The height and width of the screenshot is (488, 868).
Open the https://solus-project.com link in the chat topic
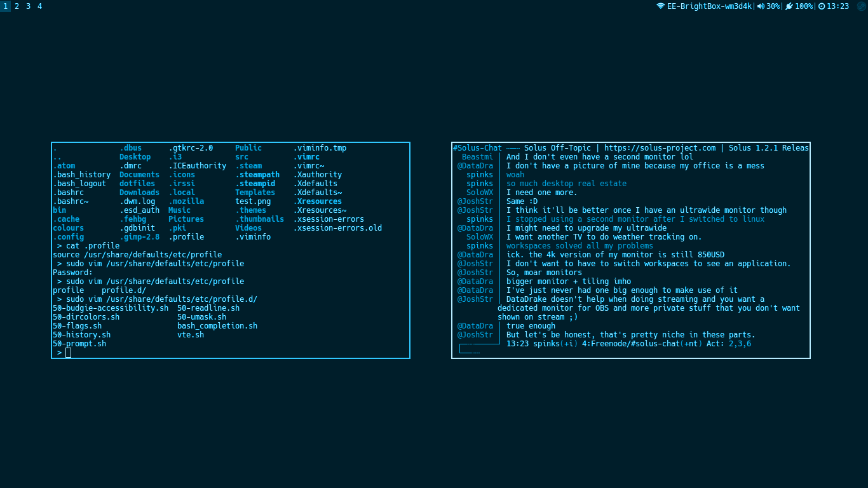point(660,148)
